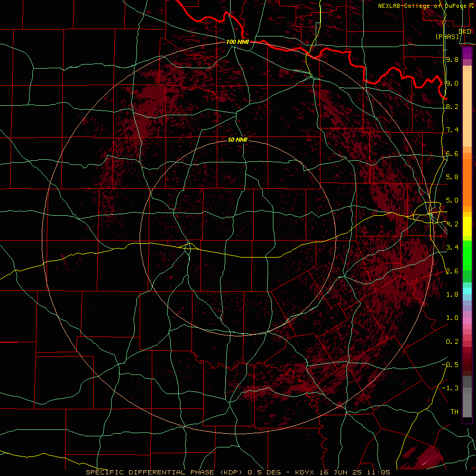
Task: Click the 0.2 scale value
Action: 452,342
